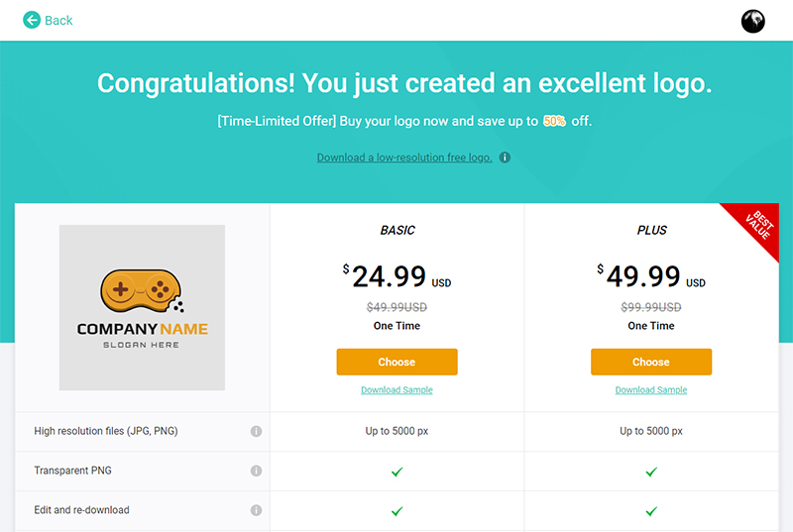Click Transparent PNG checkmark under Basic
Image resolution: width=793 pixels, height=532 pixels.
click(396, 472)
